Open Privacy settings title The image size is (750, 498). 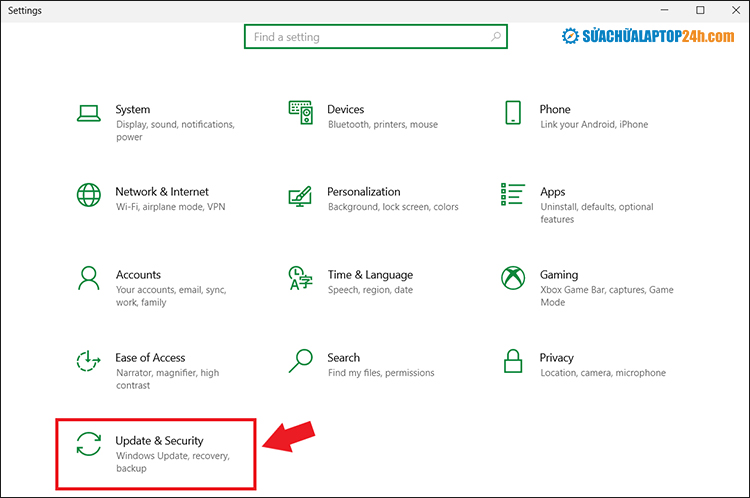(x=556, y=358)
